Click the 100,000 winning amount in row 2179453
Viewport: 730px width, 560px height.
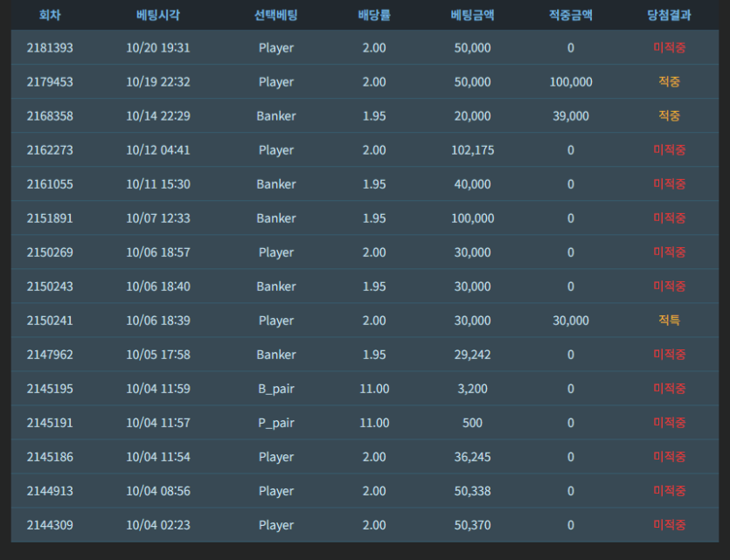pos(571,82)
